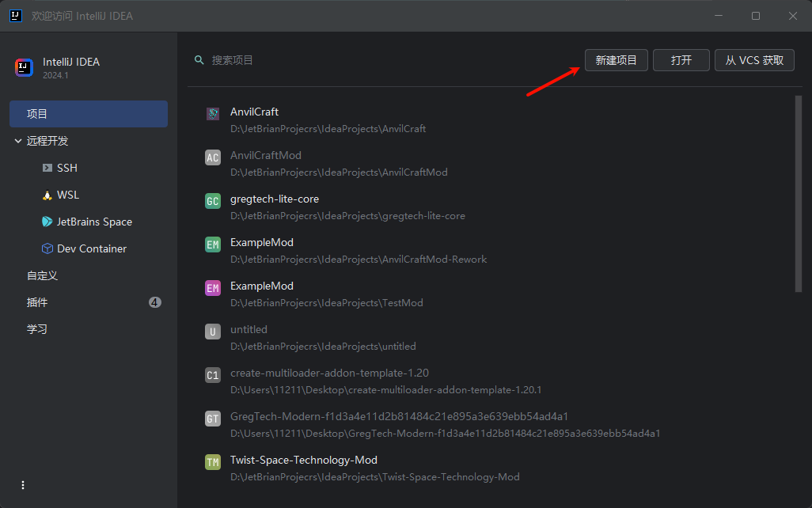This screenshot has width=812, height=508.
Task: Click the 搜索项目 search field
Action: point(356,60)
